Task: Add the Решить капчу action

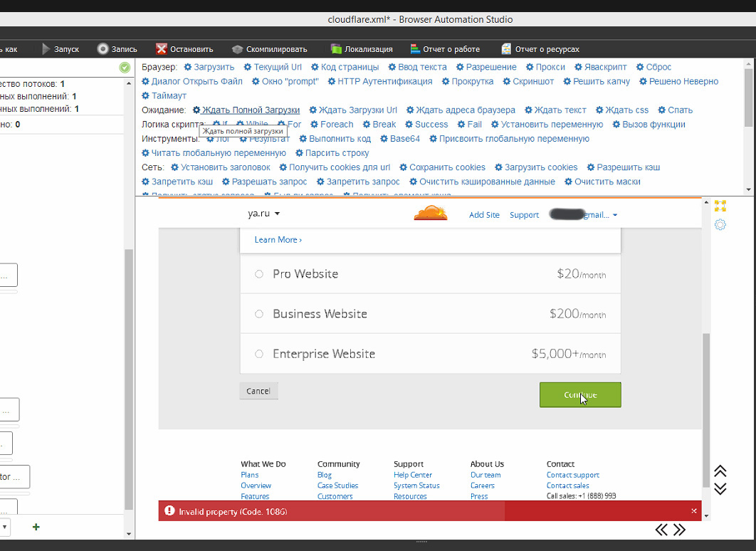Action: pos(597,81)
